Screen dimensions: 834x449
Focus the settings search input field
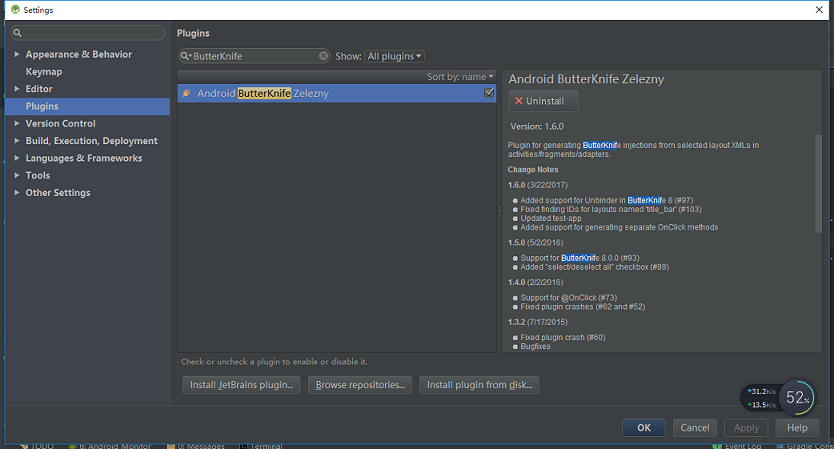pos(88,33)
